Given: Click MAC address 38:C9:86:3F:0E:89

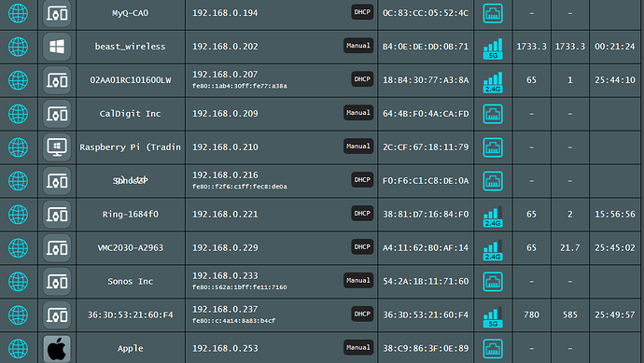Looking at the screenshot, I should pyautogui.click(x=426, y=348).
